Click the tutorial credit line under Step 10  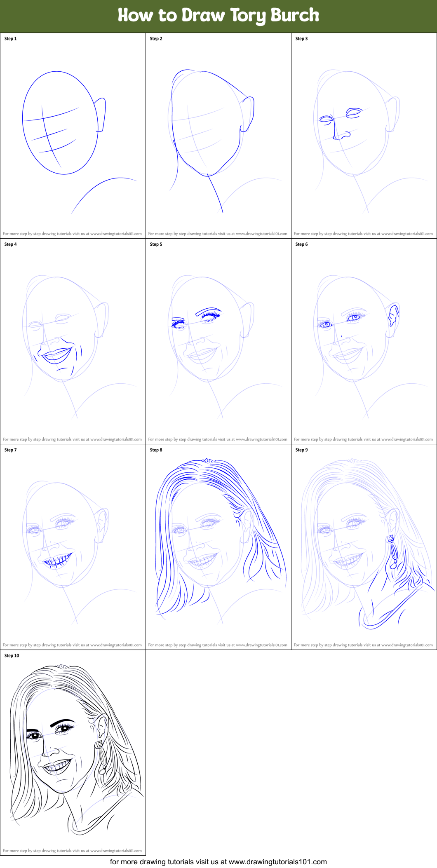(x=72, y=851)
